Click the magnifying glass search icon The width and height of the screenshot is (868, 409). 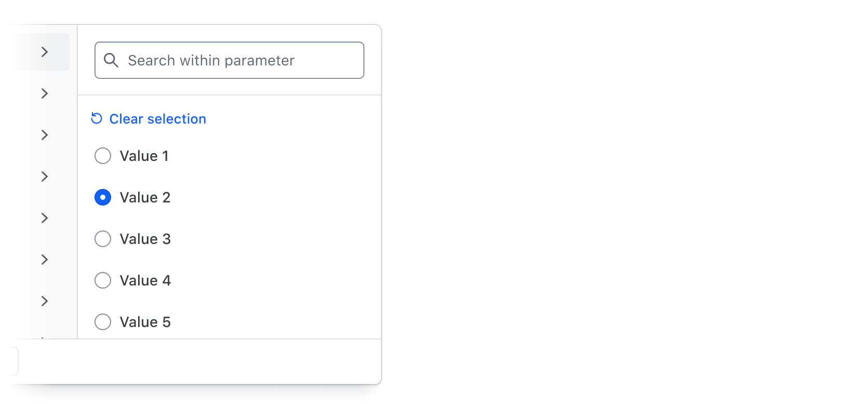111,60
